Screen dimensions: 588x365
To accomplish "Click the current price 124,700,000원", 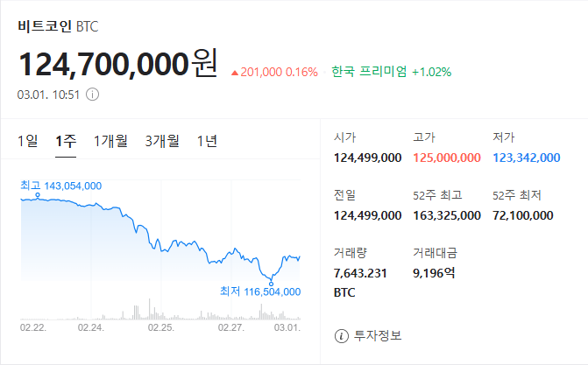I will [x=117, y=65].
